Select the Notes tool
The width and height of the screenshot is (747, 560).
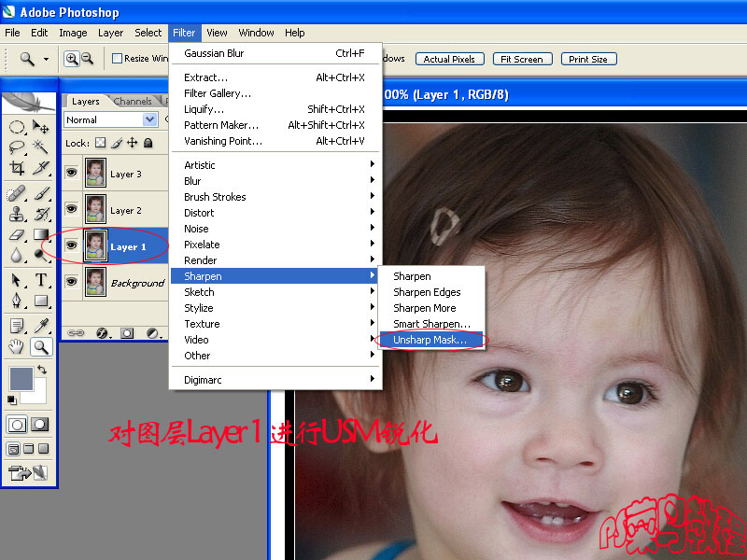pos(17,326)
